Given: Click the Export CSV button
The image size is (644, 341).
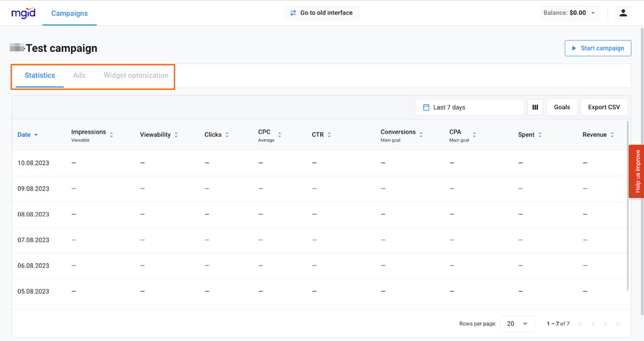Looking at the screenshot, I should pos(603,107).
